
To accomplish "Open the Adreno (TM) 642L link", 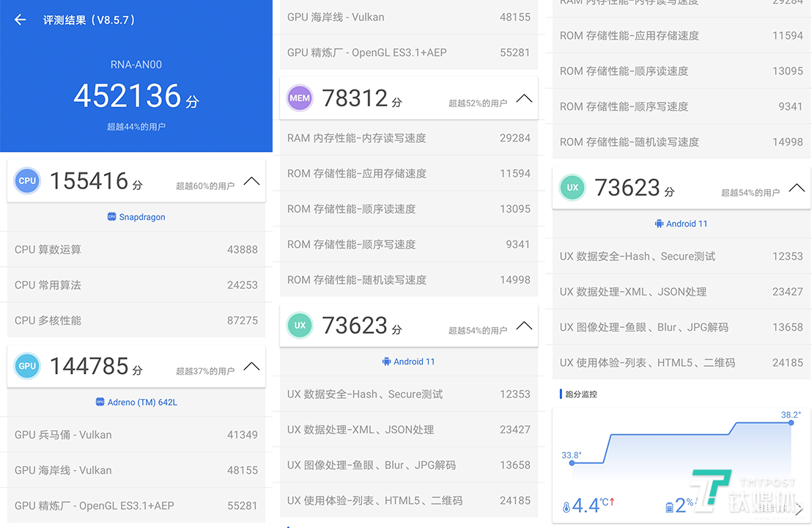I will click(x=136, y=402).
